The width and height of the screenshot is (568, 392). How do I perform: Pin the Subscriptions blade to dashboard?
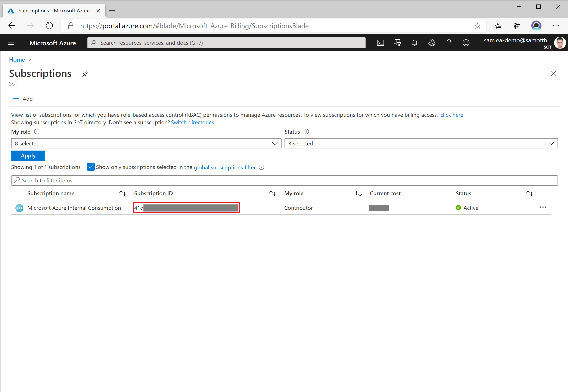tap(85, 73)
